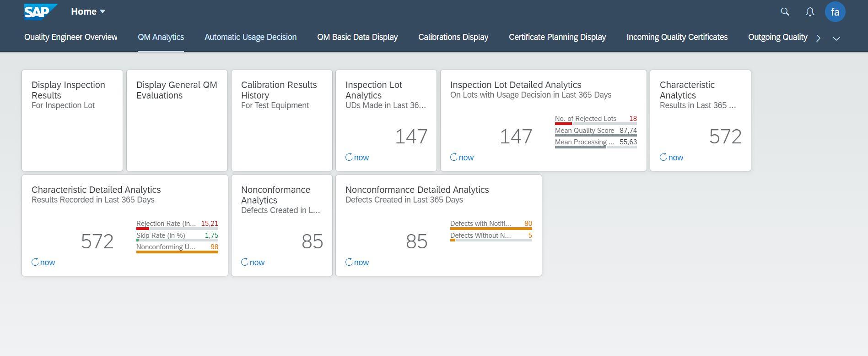The width and height of the screenshot is (868, 356).
Task: Click the 572 value in Characteristic Detailed Analytics
Action: coord(97,241)
